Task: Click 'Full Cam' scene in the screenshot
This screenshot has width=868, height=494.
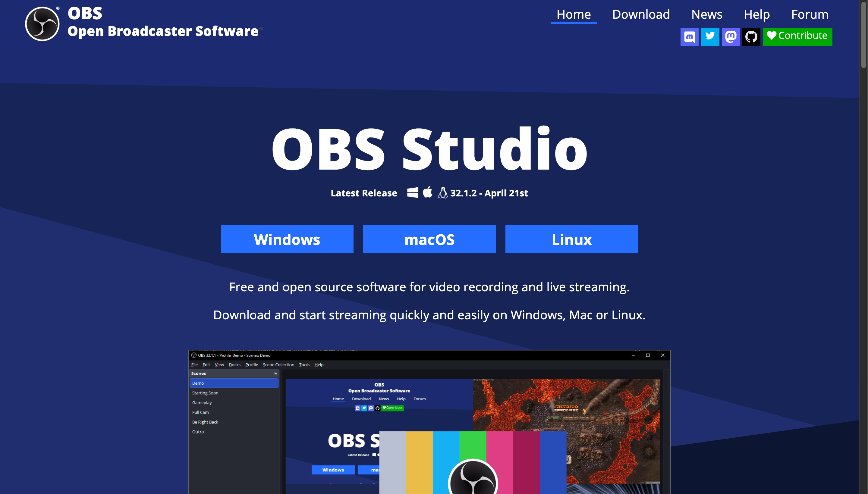Action: (x=200, y=412)
